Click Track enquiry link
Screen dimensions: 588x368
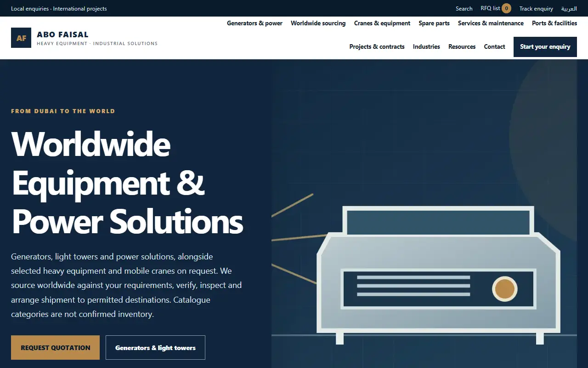pos(536,9)
